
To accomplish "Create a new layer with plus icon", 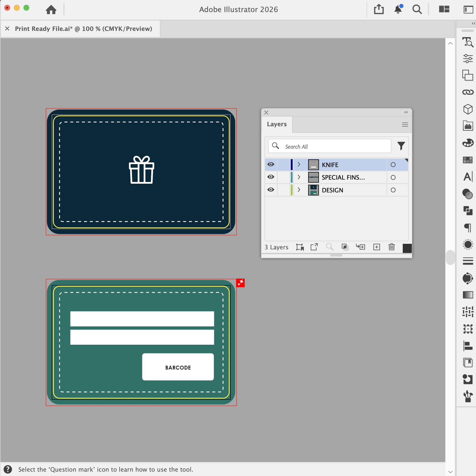I will (376, 247).
